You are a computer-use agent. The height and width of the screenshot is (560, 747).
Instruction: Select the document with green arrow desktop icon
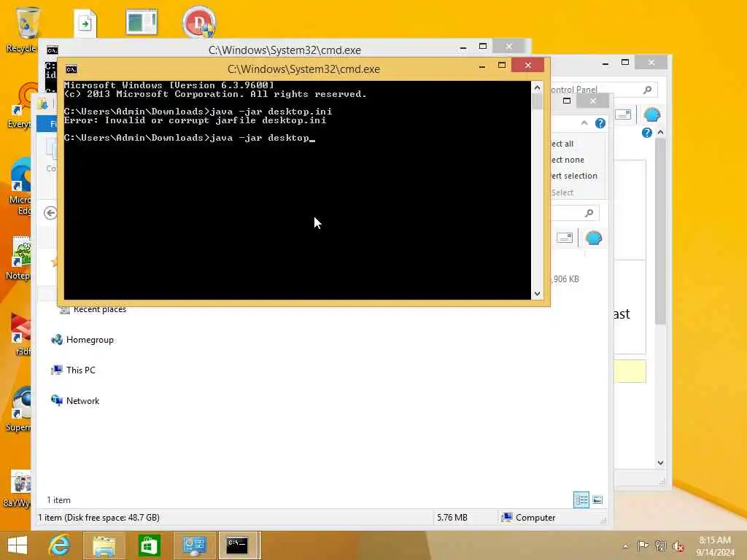point(85,23)
